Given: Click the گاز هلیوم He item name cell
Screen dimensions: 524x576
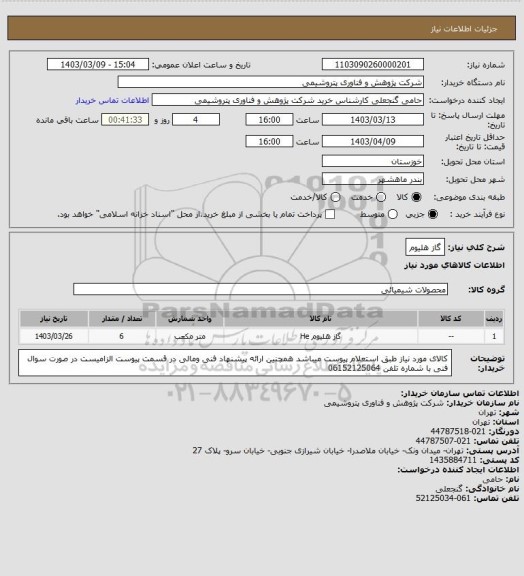Looking at the screenshot, I should click(x=320, y=336).
